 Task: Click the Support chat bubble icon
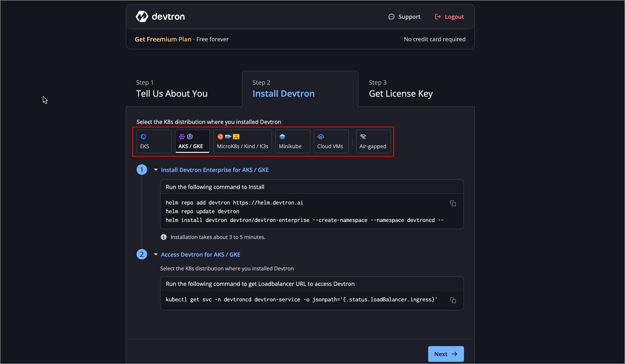click(391, 17)
